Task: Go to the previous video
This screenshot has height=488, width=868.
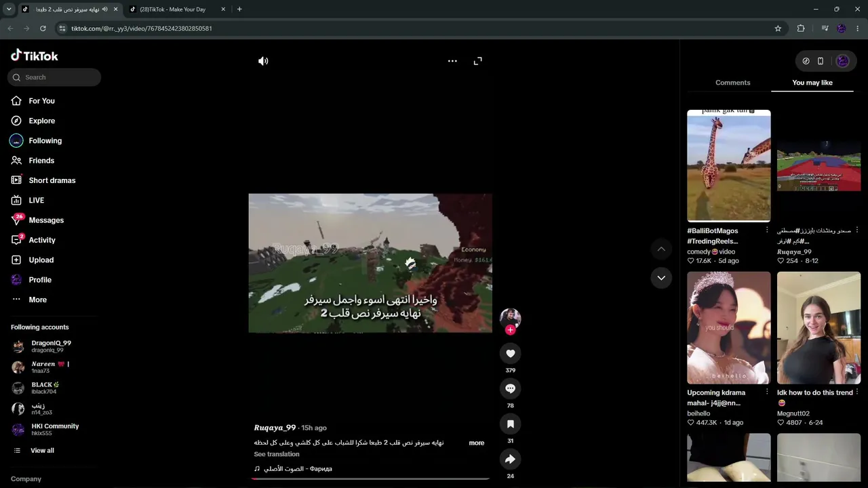Action: click(661, 249)
